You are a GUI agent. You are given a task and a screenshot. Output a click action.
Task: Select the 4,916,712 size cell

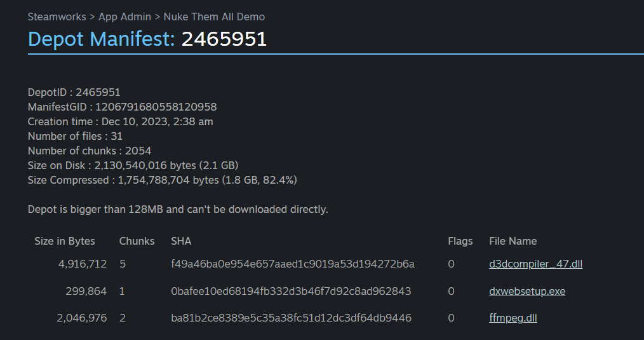[x=83, y=264]
